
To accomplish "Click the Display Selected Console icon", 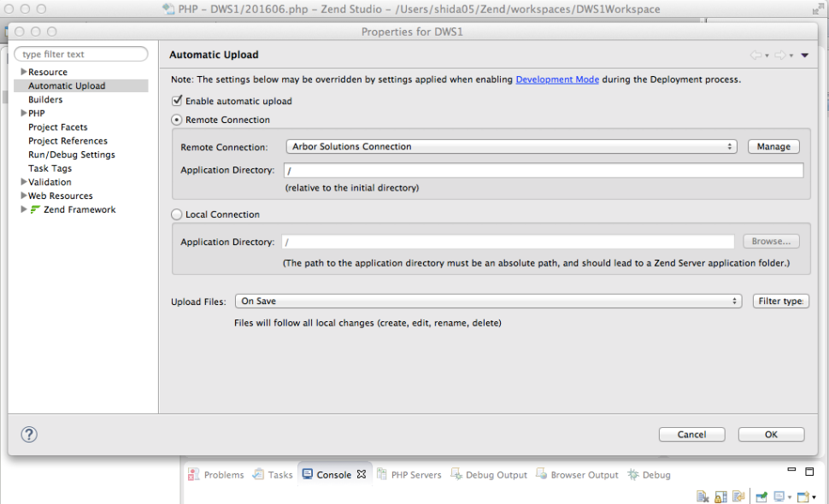I will (779, 496).
